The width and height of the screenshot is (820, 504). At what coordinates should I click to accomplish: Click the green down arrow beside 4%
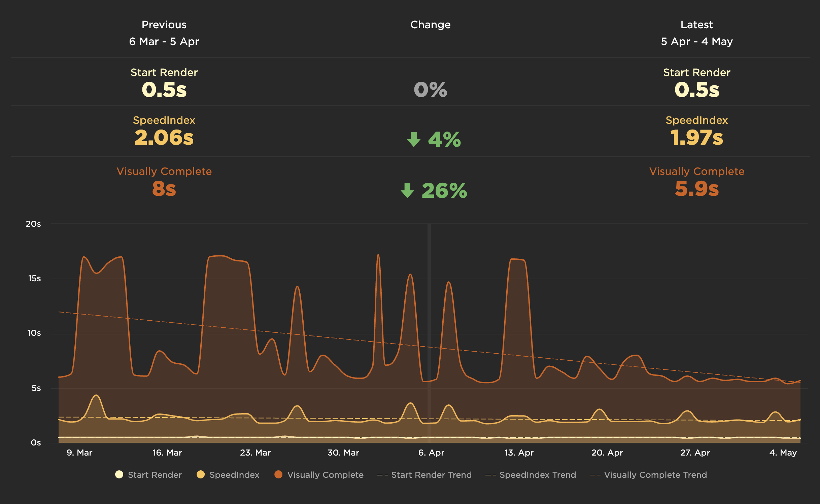click(x=414, y=139)
